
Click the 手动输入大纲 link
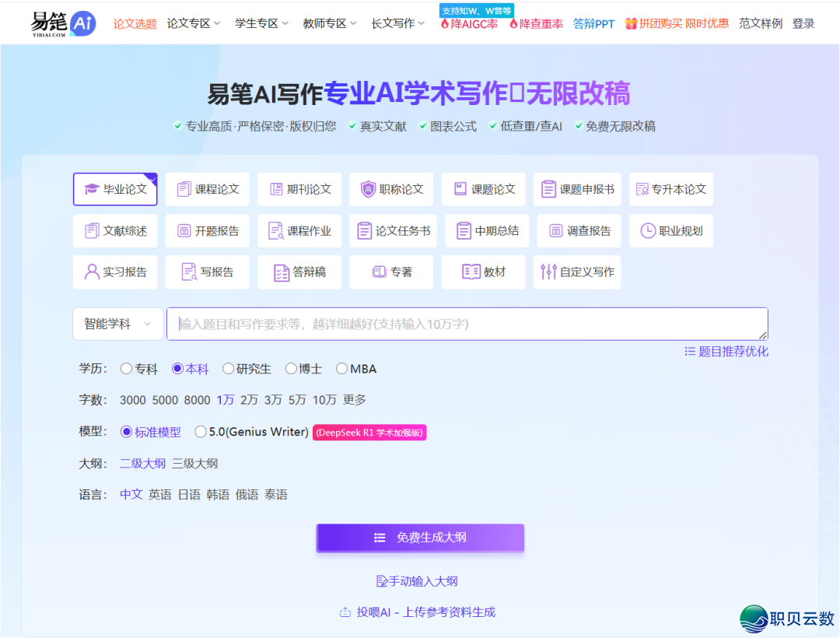tap(417, 581)
